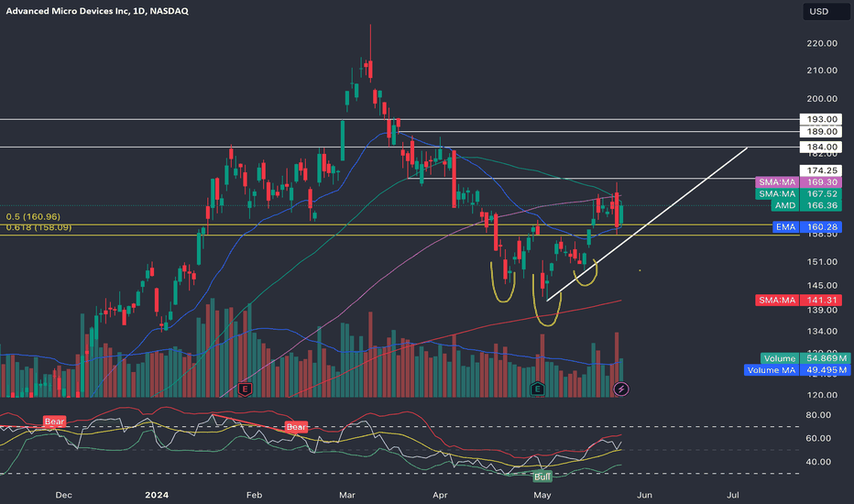Click the 60.00 RSI axis label
Viewport: 854px width, 504px height.
click(818, 438)
